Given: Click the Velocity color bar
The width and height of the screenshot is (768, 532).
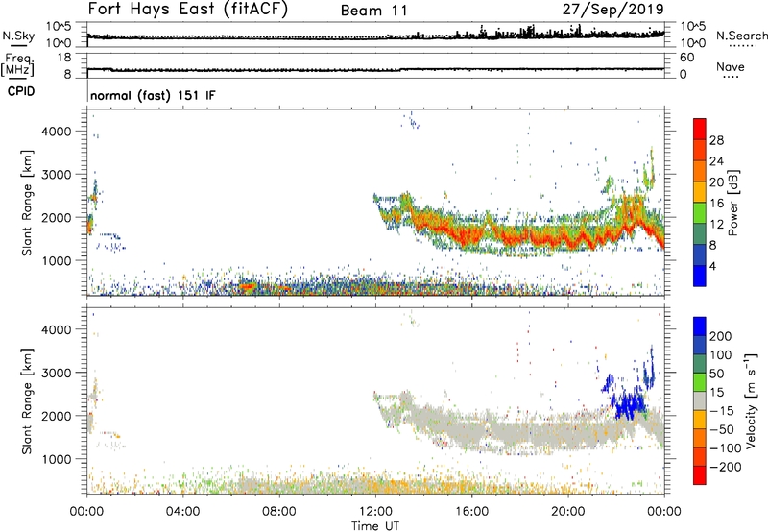Looking at the screenshot, I should tap(700, 400).
